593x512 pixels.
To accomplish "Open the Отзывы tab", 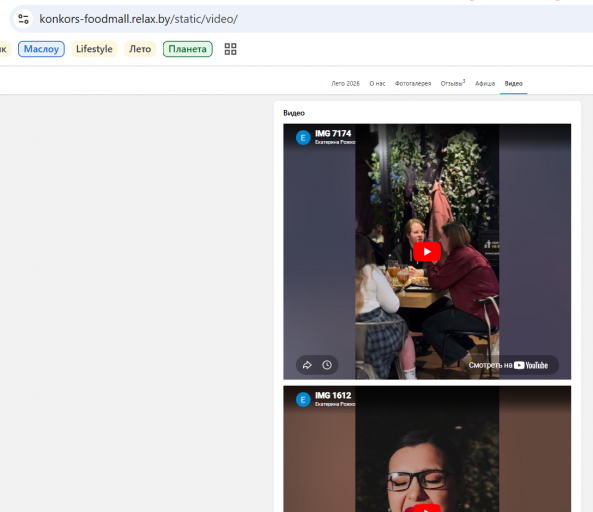I will pos(453,83).
